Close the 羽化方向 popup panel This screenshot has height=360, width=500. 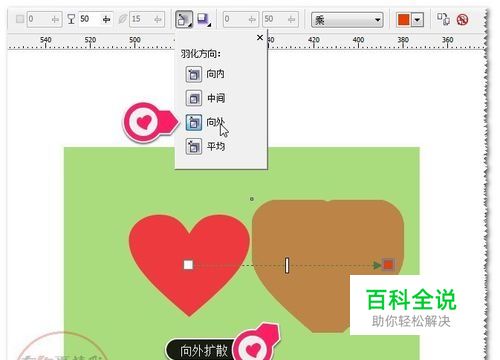260,38
